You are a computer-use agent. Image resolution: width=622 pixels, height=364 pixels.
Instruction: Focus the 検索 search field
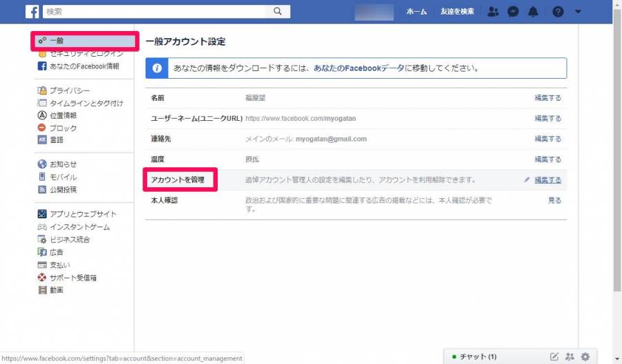tap(154, 12)
